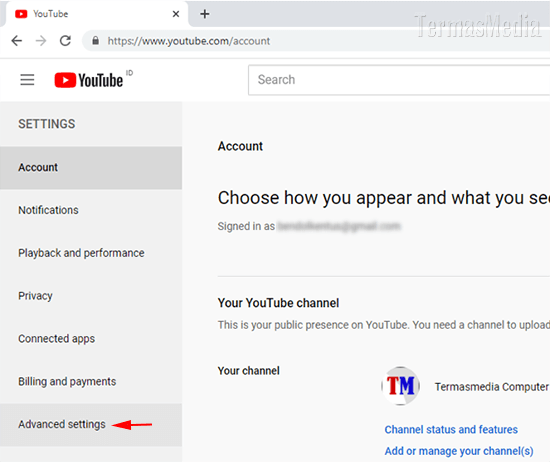The image size is (550, 462).
Task: Click Channel status and features link
Action: pyautogui.click(x=451, y=429)
